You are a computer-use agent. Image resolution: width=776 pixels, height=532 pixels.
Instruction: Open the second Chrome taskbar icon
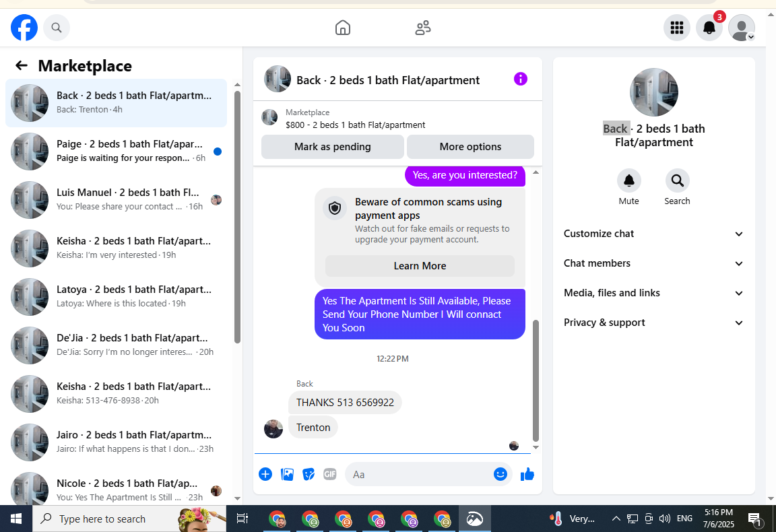[311, 519]
